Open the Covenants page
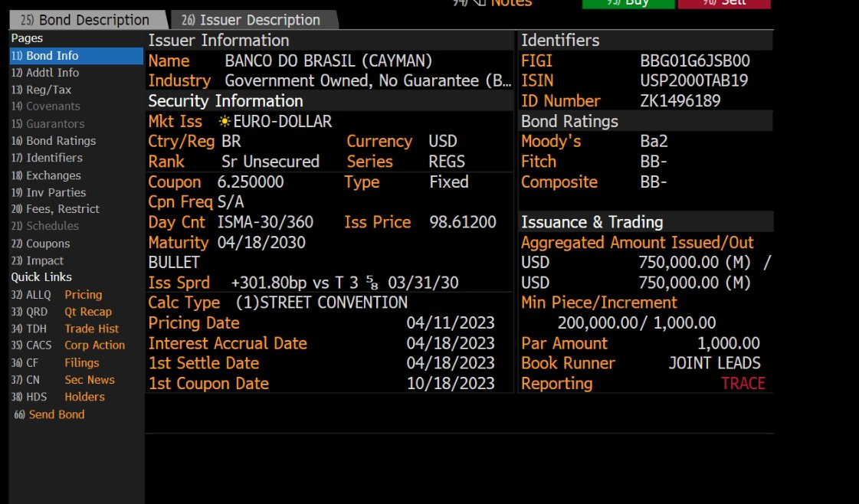859x504 pixels. coord(45,106)
